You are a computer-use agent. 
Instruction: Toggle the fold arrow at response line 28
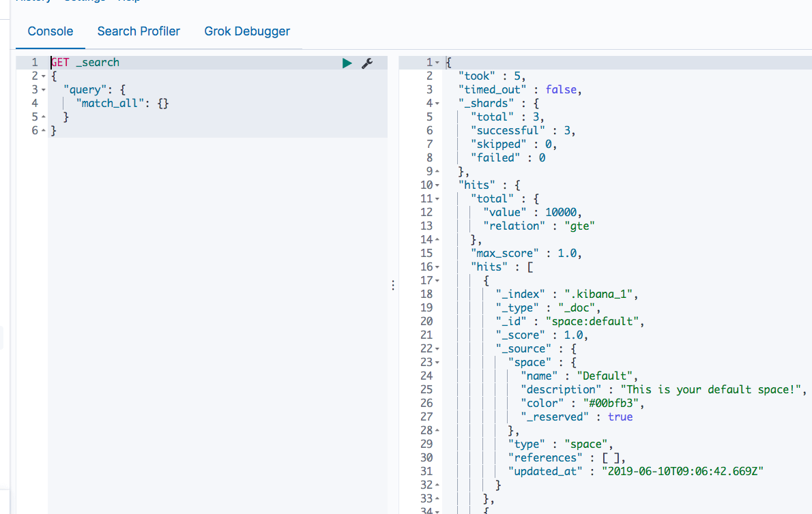click(437, 431)
